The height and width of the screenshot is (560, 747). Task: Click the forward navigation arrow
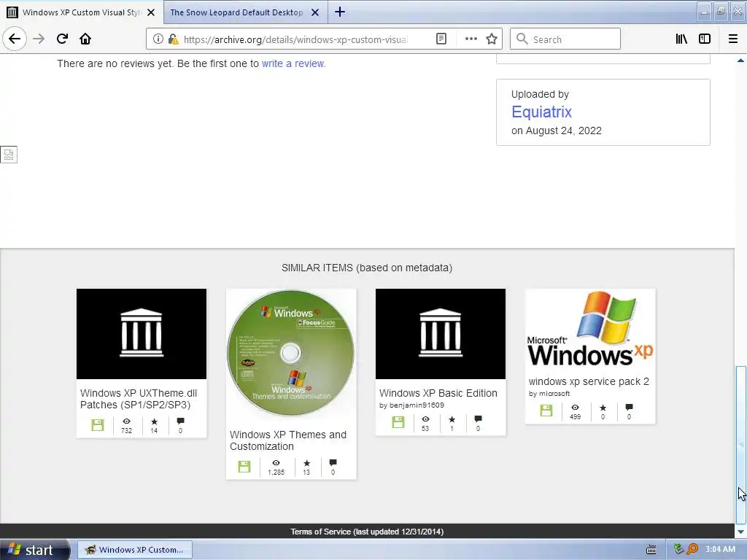click(x=39, y=39)
